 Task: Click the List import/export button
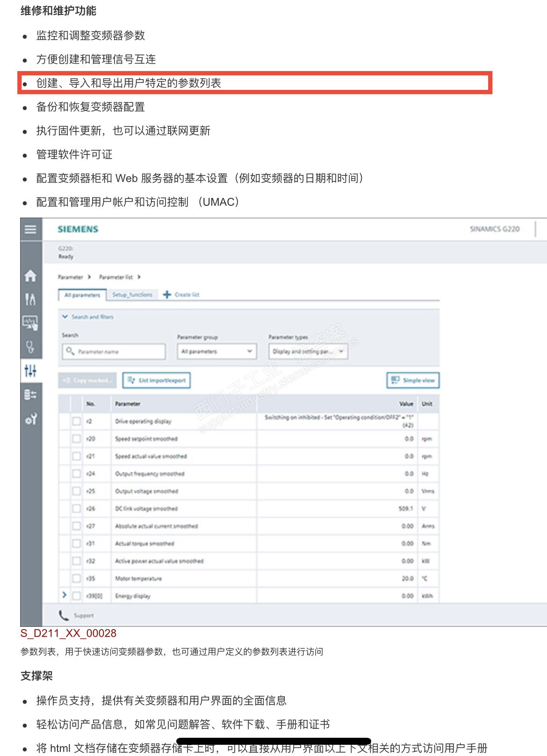(x=156, y=380)
